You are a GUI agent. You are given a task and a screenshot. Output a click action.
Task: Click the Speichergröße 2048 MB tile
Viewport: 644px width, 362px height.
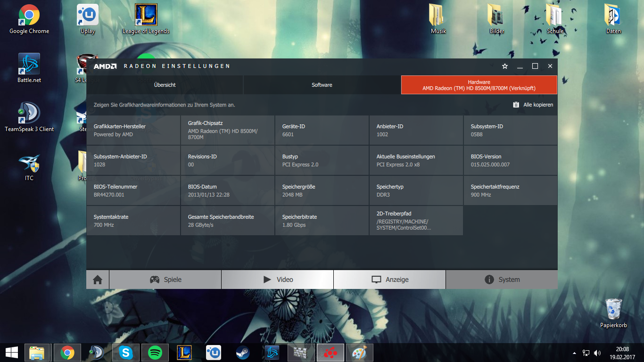(322, 190)
